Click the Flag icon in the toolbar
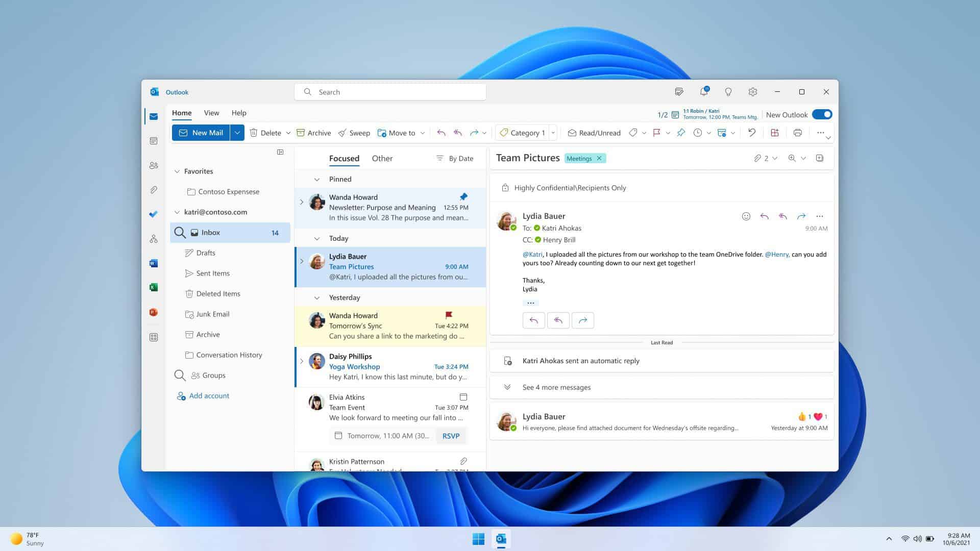The height and width of the screenshot is (551, 980). tap(657, 133)
